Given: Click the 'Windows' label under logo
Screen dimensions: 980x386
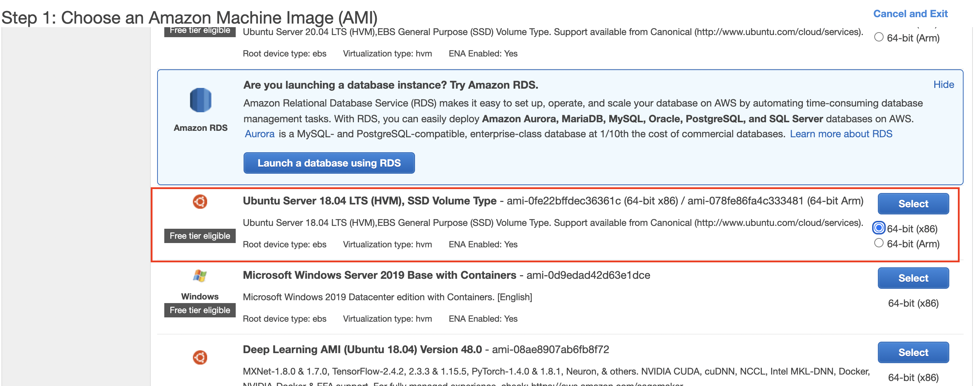Looking at the screenshot, I should coord(200,297).
